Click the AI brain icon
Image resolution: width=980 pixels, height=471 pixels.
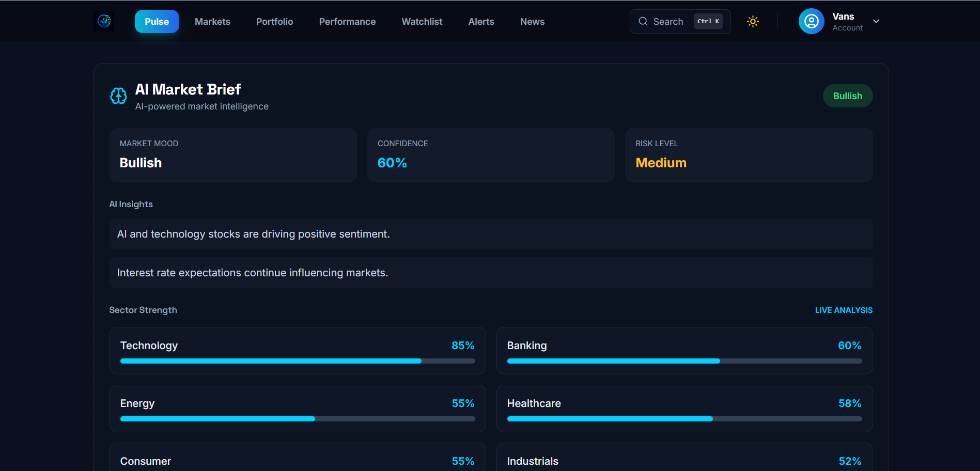tap(118, 96)
